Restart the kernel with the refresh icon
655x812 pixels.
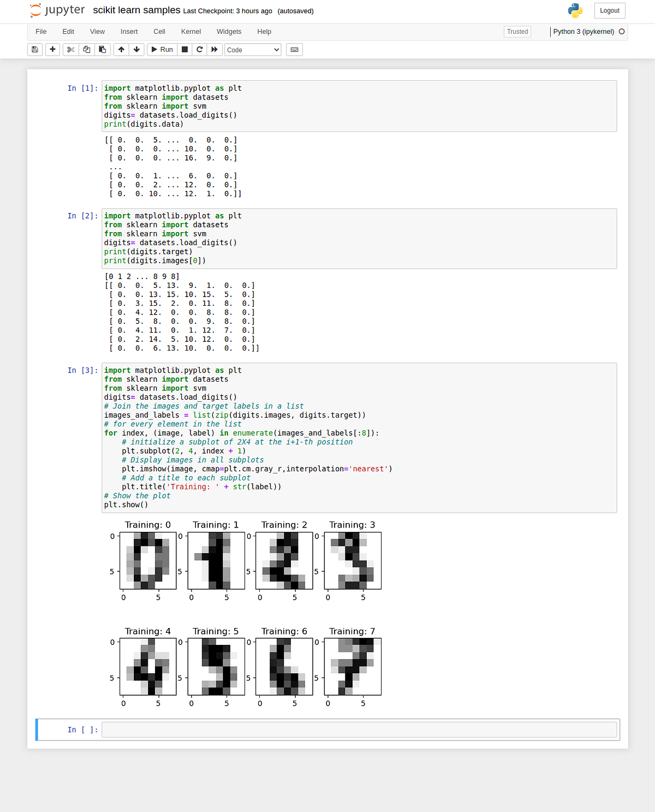(200, 50)
